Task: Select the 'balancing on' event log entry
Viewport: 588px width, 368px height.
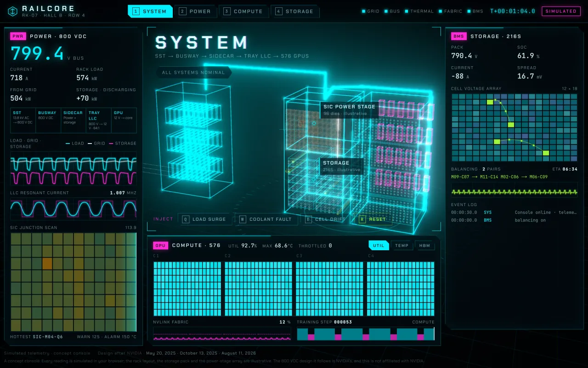Action: pyautogui.click(x=514, y=220)
